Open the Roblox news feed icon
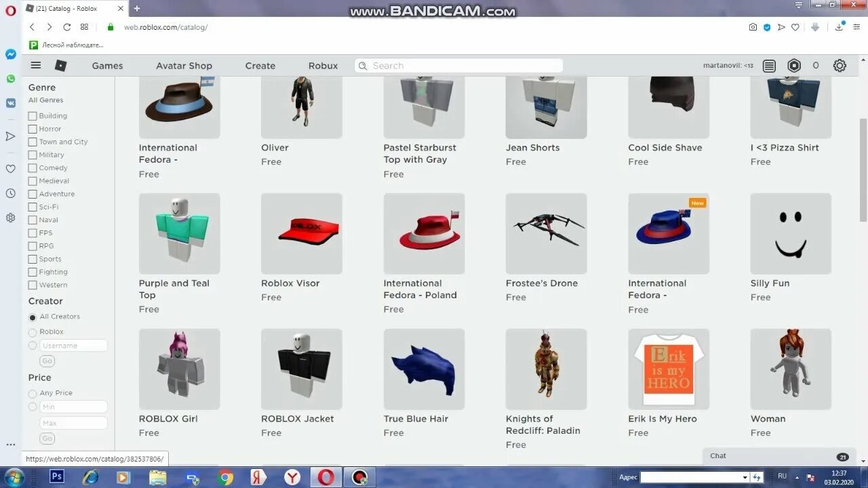 769,66
